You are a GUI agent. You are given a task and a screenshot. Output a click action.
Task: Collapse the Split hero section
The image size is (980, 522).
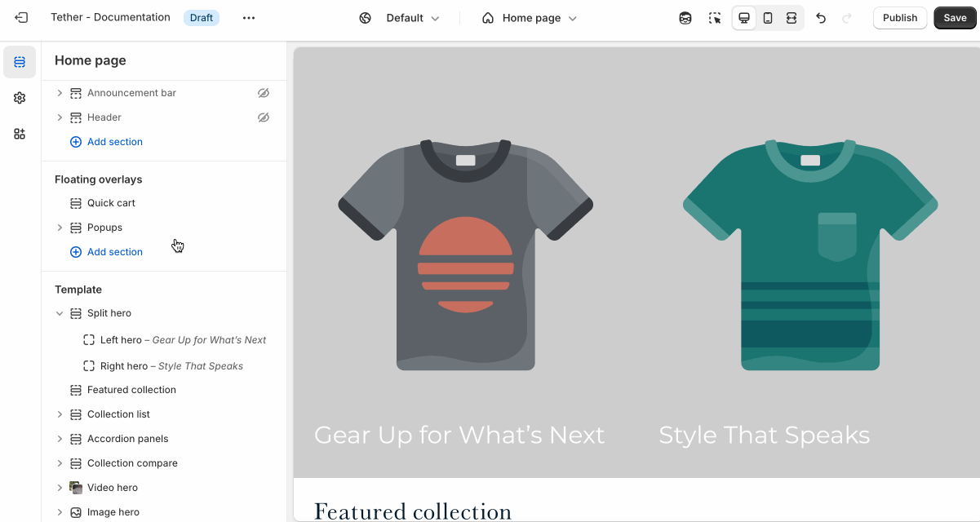60,313
